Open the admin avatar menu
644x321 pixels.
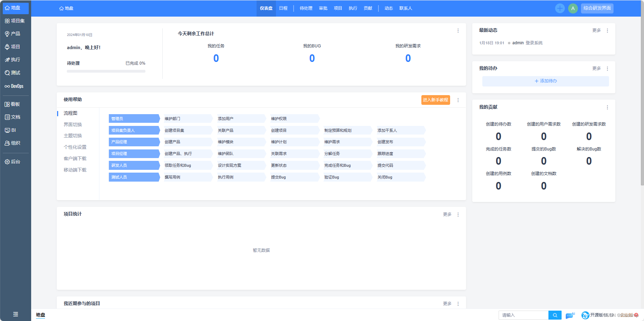point(573,8)
